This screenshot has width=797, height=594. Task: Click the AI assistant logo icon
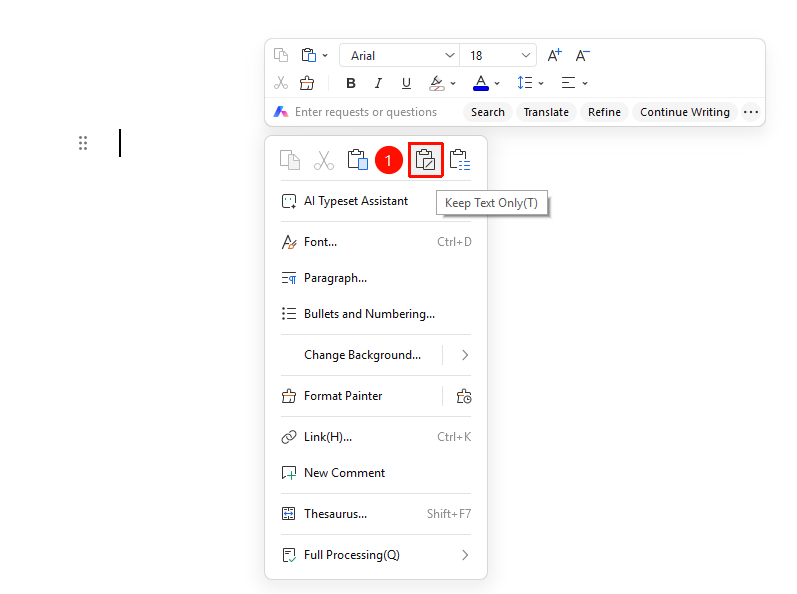281,112
